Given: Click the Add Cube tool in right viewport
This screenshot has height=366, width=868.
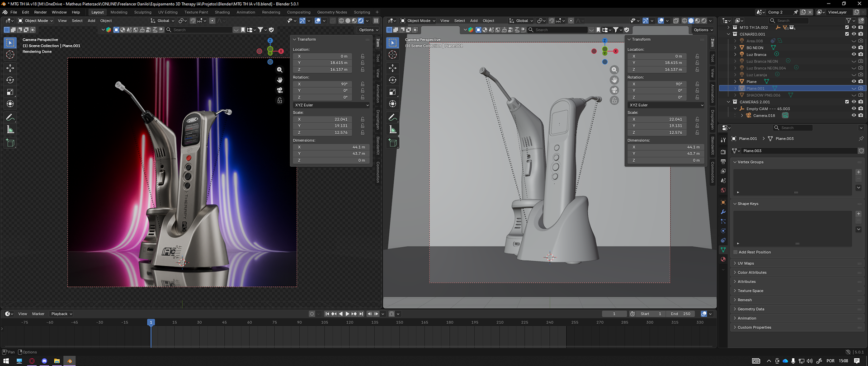Looking at the screenshot, I should point(392,143).
